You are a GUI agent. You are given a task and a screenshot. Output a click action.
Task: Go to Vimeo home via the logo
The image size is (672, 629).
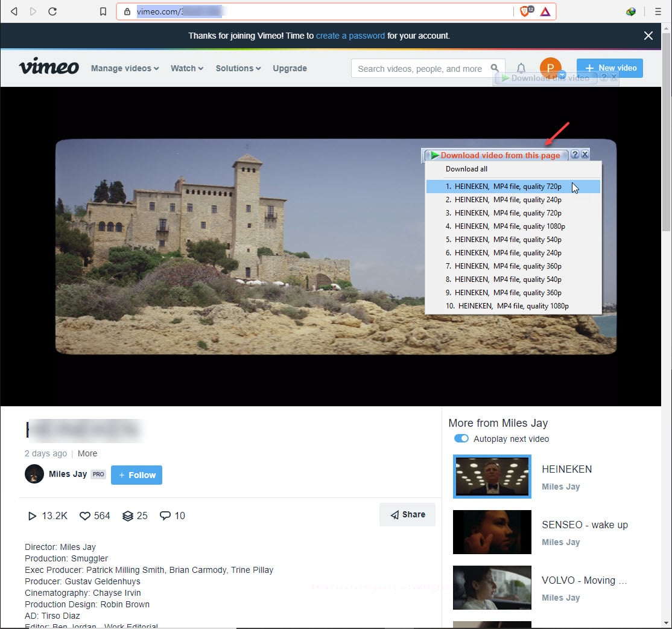tap(49, 66)
